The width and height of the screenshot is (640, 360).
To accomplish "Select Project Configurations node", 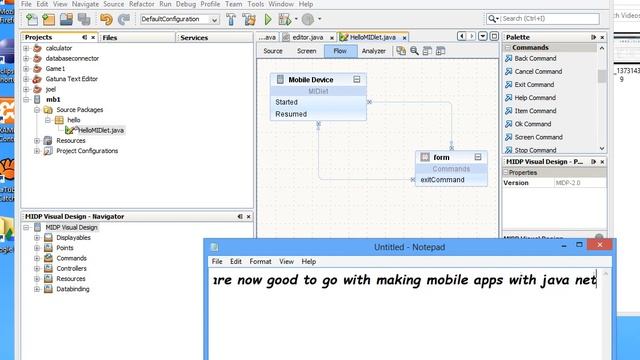I will point(87,151).
